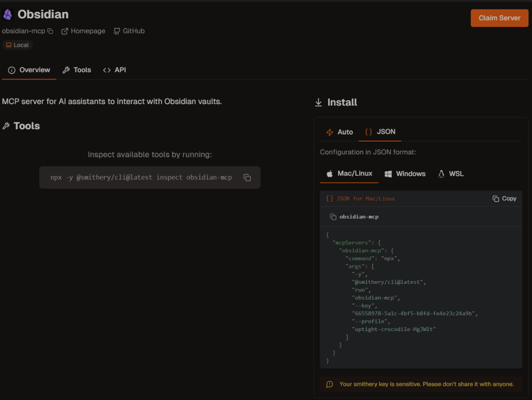The image size is (532, 400).
Task: Click the smithery key sensitive warning text
Action: point(427,384)
